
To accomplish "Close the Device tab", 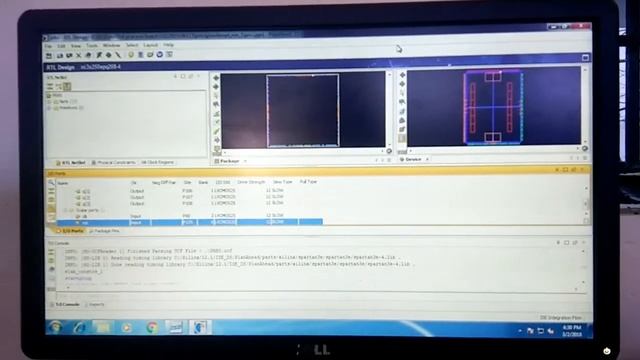I will point(427,159).
